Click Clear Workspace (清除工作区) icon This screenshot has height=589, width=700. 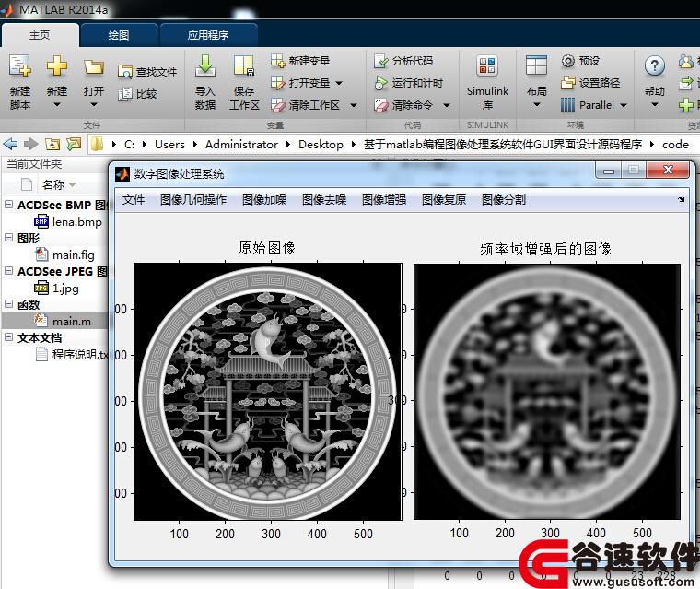[277, 105]
